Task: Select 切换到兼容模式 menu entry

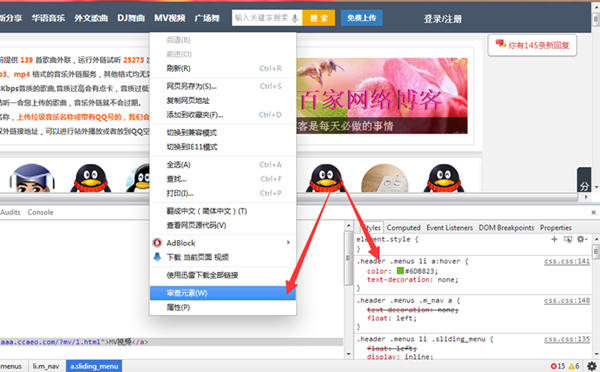Action: [223, 133]
